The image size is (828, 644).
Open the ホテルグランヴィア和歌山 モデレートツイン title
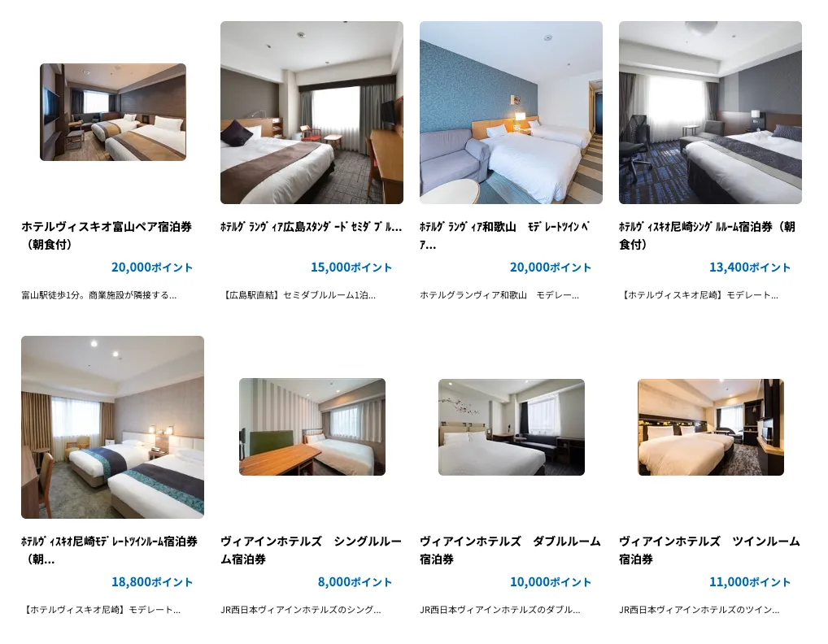(505, 236)
